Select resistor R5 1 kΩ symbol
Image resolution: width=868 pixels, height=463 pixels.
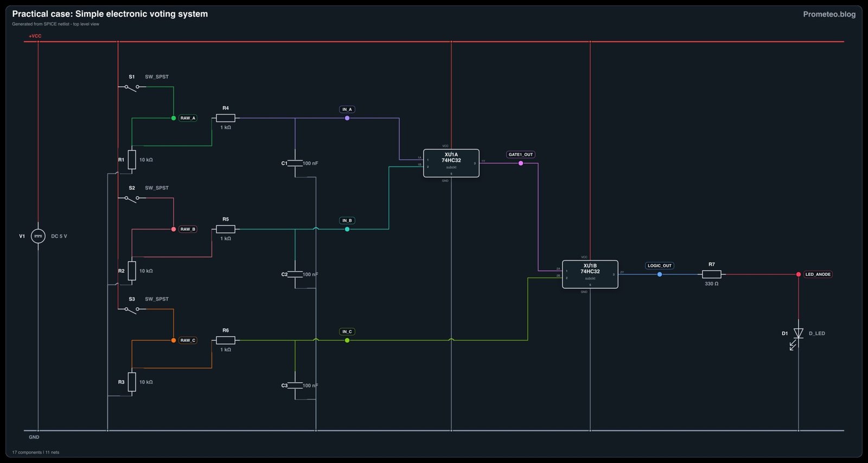[226, 229]
